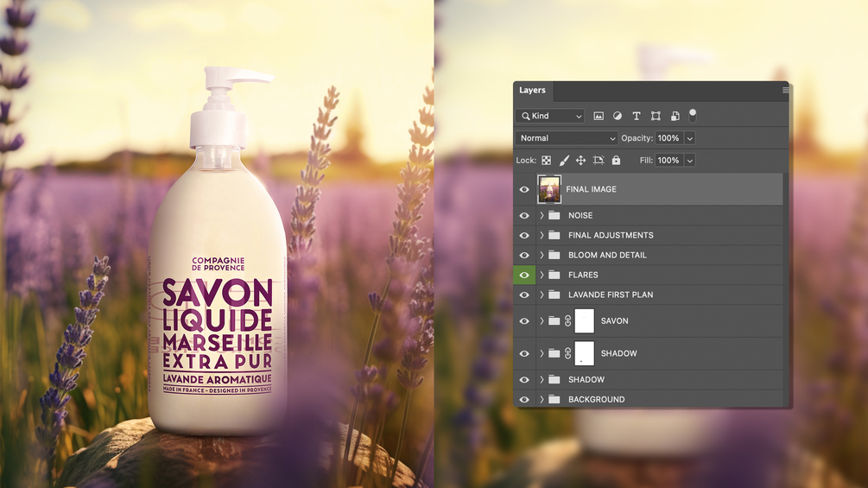Filter layers by shape layer icon
The width and height of the screenshot is (868, 488).
[656, 116]
